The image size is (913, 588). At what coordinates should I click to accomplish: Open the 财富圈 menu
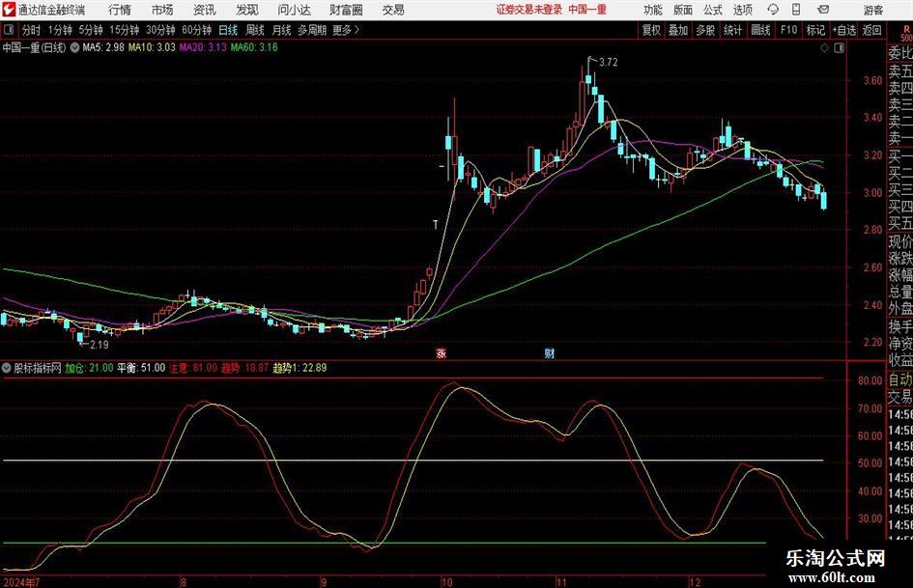tap(346, 10)
